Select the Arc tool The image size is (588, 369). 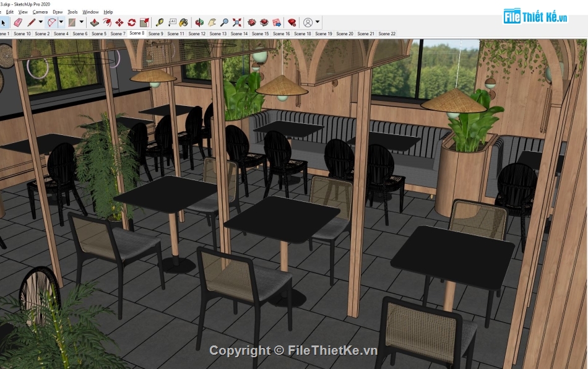51,23
